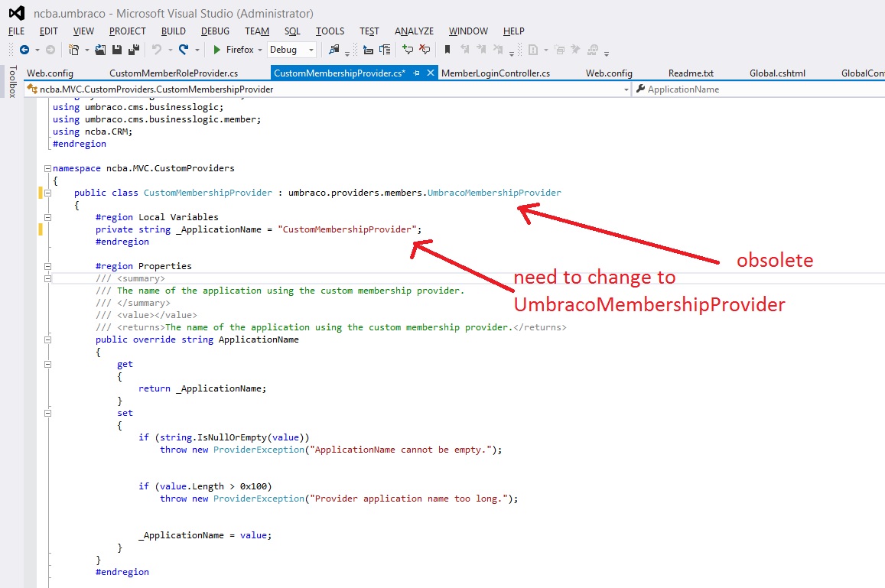Open the class navigation dropdown arrow

626,89
